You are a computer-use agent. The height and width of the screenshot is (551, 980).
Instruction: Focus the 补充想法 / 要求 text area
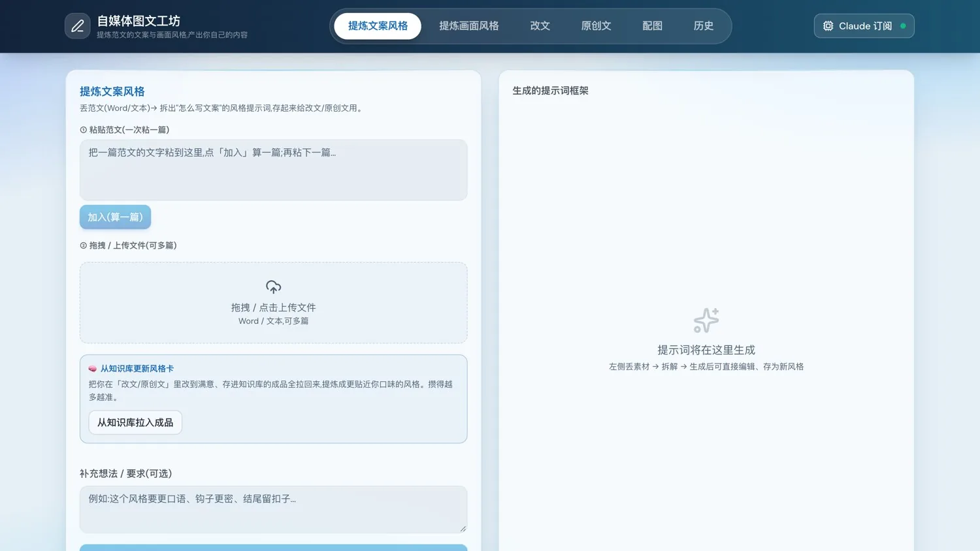click(x=274, y=509)
